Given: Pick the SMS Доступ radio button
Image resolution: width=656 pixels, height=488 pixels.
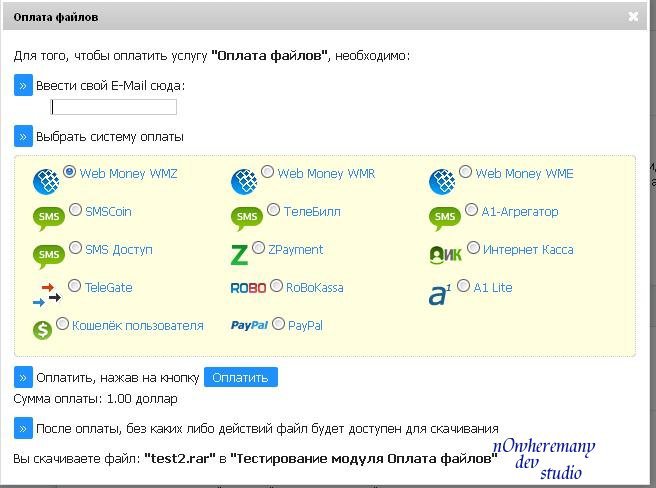Looking at the screenshot, I should coord(75,248).
